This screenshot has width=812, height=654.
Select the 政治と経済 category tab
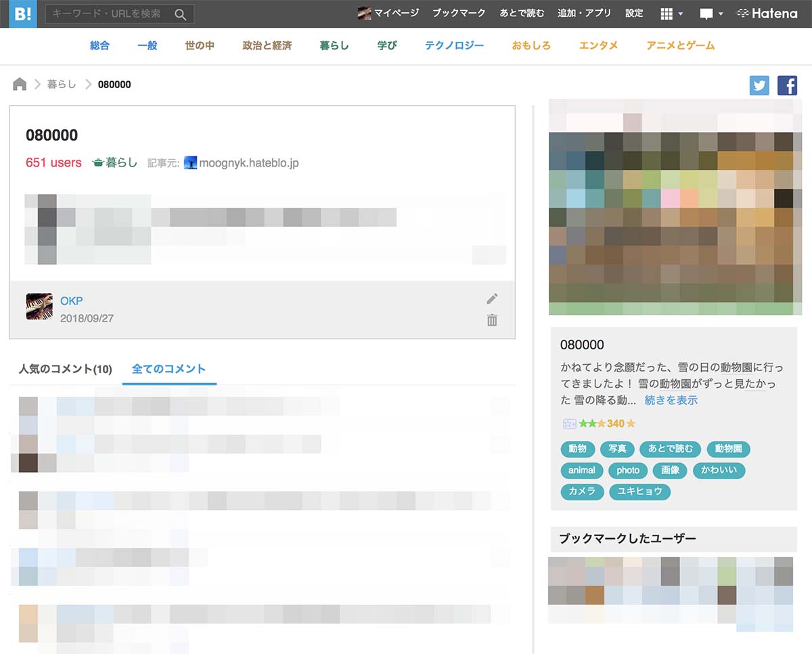[x=267, y=45]
